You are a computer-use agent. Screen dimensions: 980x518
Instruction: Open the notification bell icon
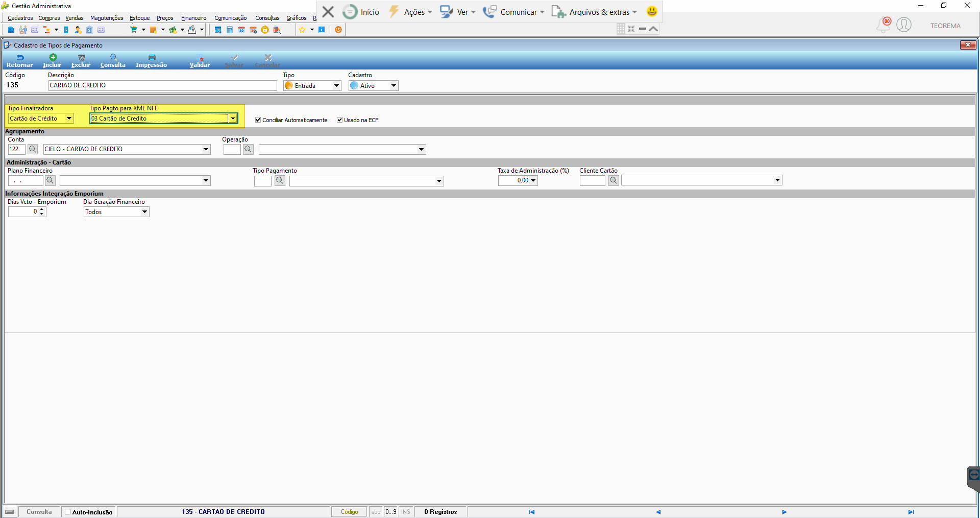[x=884, y=25]
